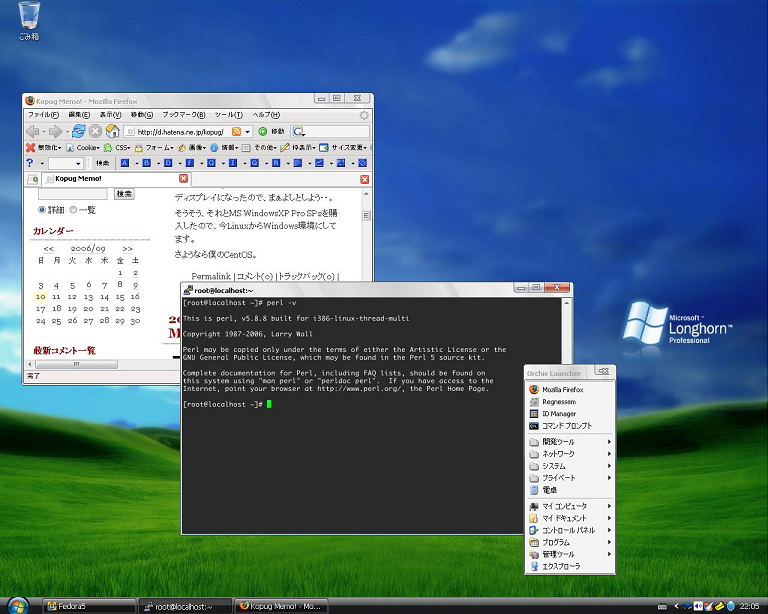Click the Firefox URL address field
Screen dimensions: 768x614
coord(178,132)
